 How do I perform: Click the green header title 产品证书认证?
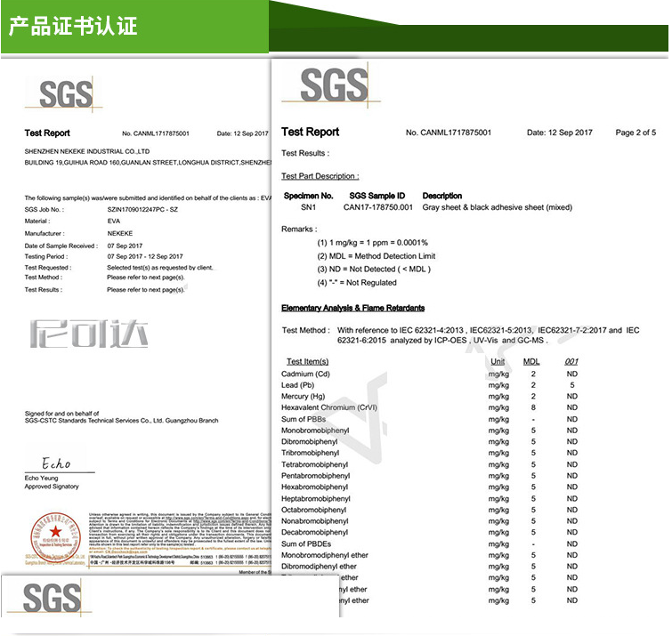point(73,26)
